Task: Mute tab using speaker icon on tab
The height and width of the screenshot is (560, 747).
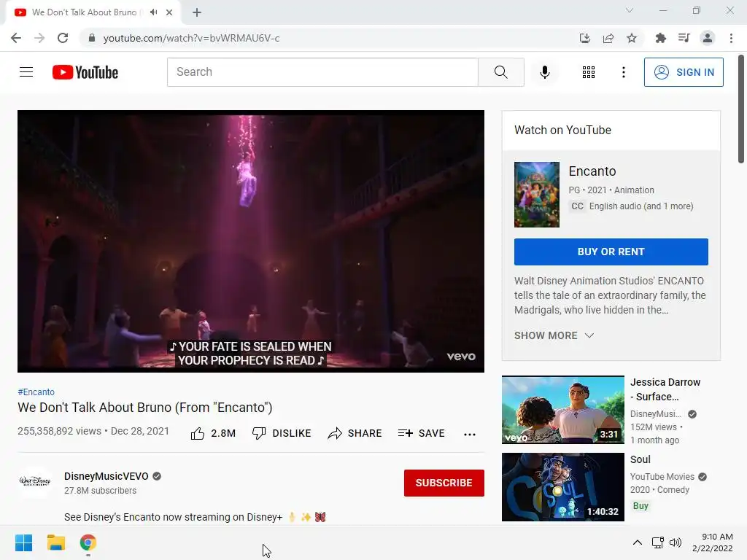Action: [x=153, y=12]
